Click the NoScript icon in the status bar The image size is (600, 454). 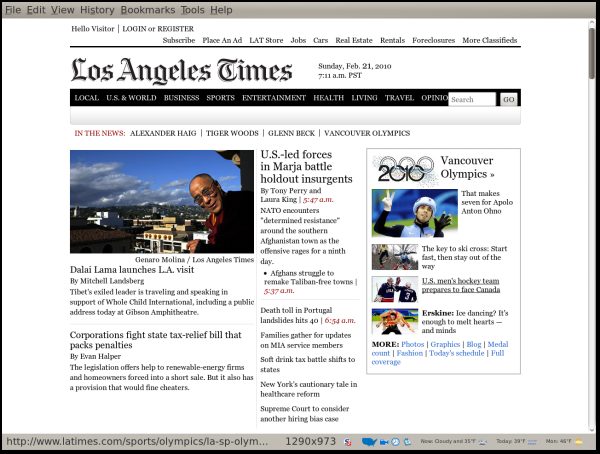(347, 442)
